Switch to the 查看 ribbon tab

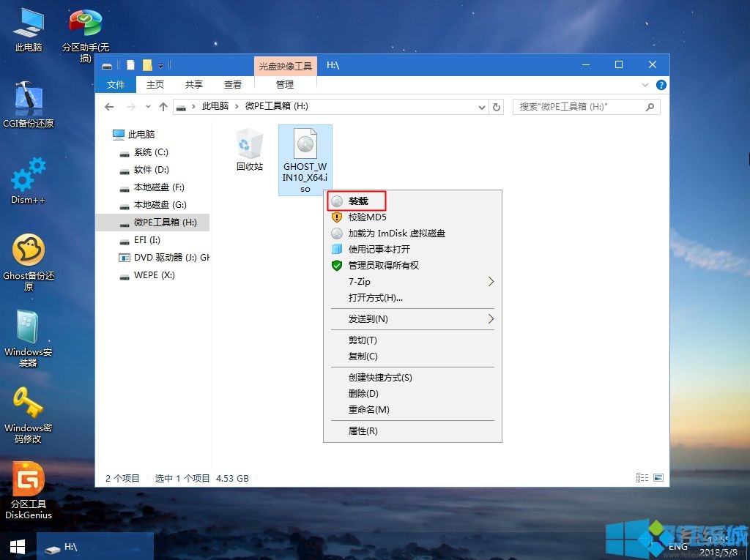coord(232,84)
